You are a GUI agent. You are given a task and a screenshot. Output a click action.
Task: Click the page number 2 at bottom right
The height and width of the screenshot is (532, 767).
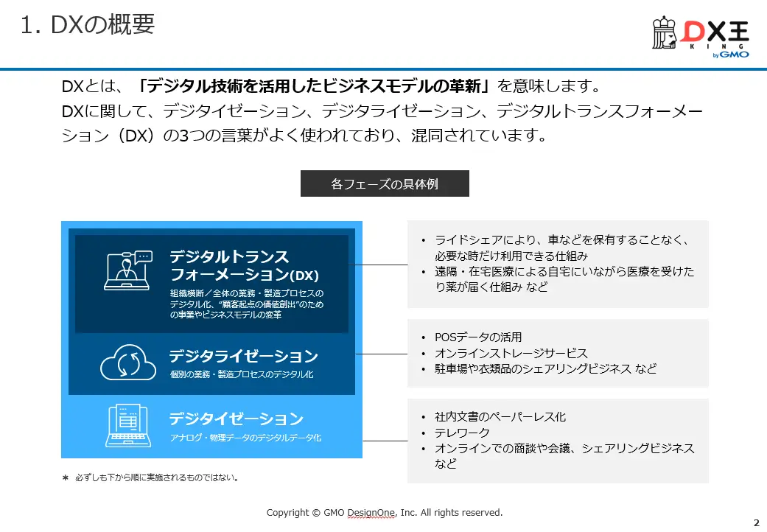point(757,521)
